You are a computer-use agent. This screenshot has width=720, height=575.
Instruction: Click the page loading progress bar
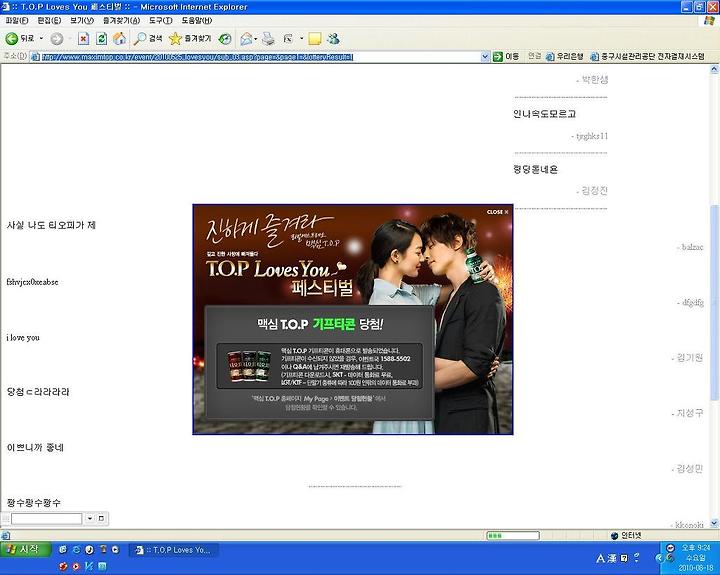[512, 536]
